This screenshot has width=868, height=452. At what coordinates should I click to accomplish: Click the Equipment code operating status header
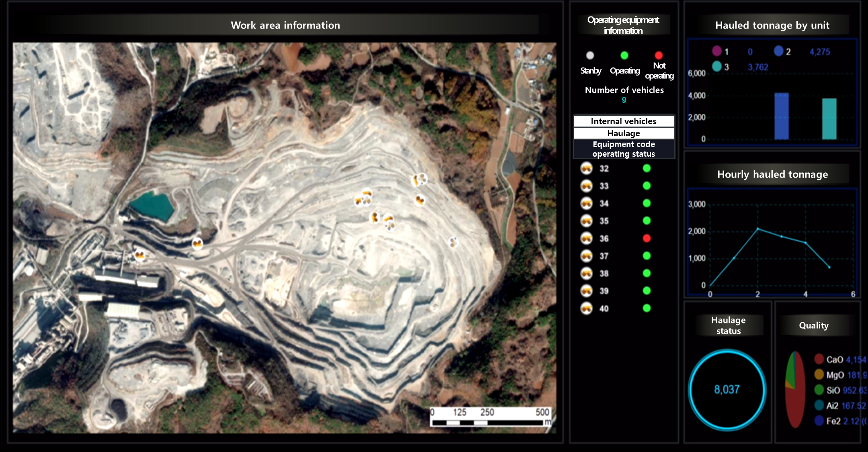point(624,149)
